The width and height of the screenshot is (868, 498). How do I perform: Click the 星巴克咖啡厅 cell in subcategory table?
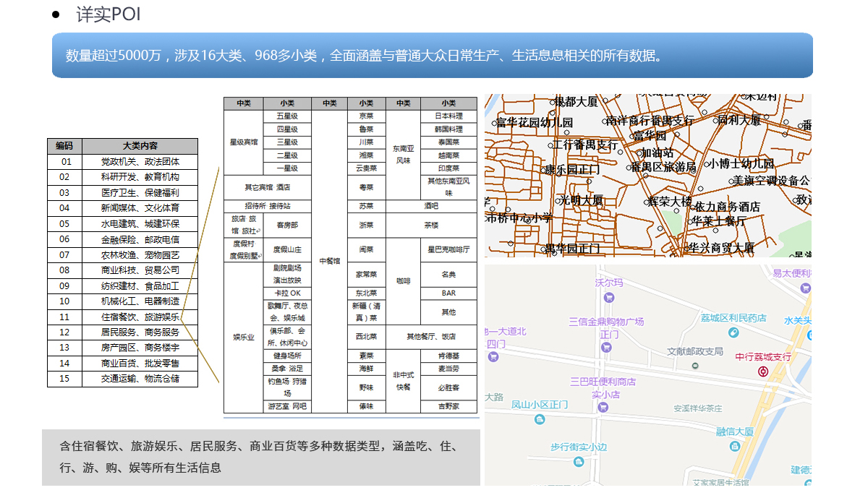pyautogui.click(x=448, y=249)
